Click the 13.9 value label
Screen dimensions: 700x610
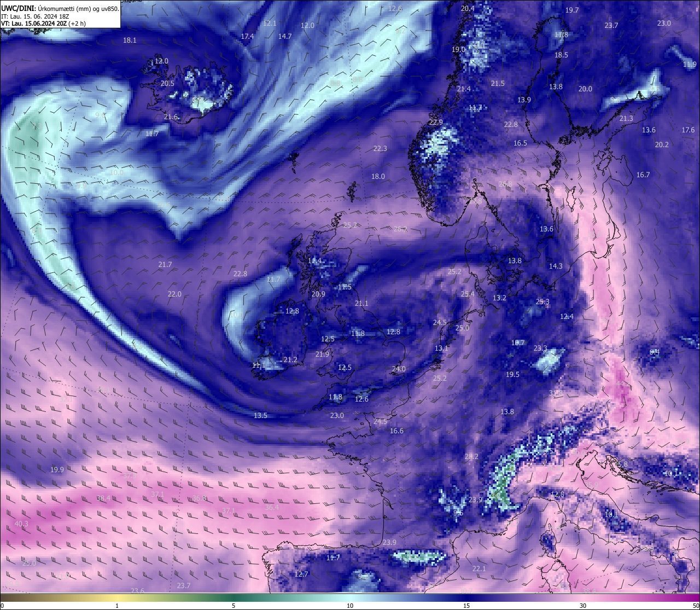(x=524, y=100)
